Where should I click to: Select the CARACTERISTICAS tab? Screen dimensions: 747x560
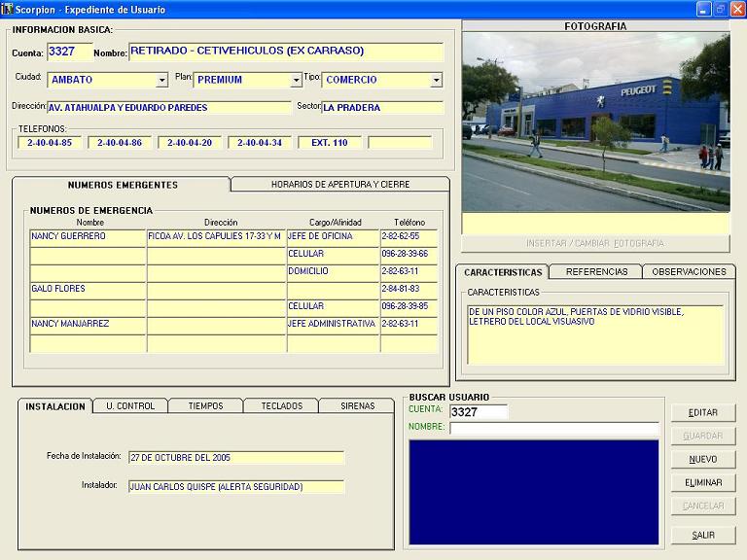pyautogui.click(x=503, y=272)
